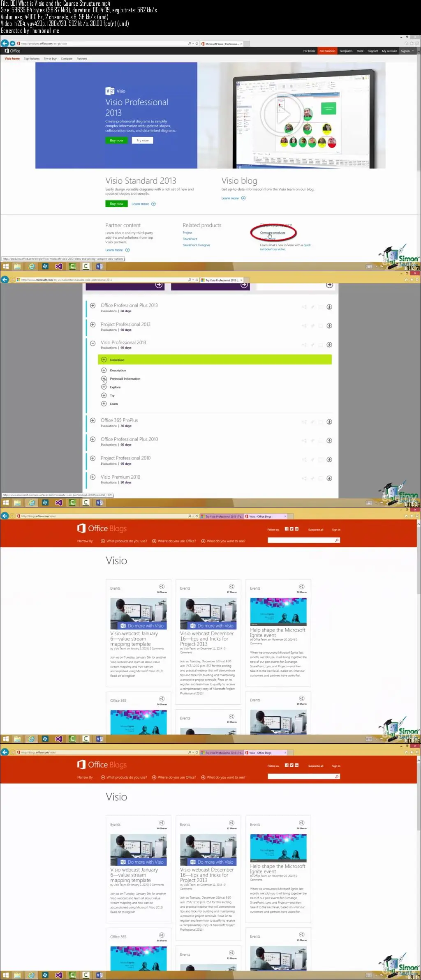This screenshot has height=980, width=421.
Task: Click Buy now under Visio Professional 2013
Action: click(x=117, y=141)
